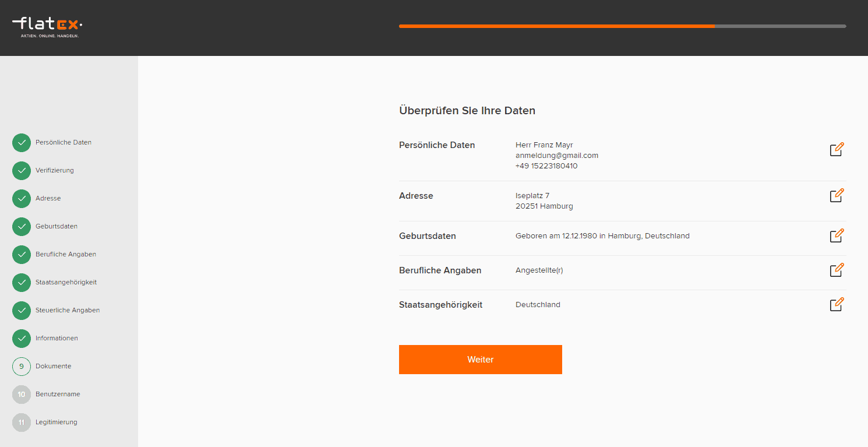This screenshot has height=447, width=868.
Task: Edit the Persönliche Daten section
Action: click(x=837, y=149)
